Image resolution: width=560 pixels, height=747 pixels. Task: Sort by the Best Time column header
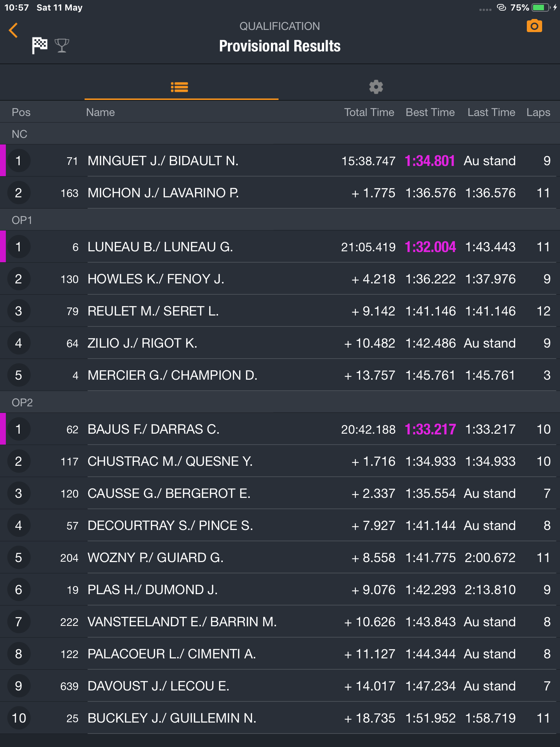(430, 112)
